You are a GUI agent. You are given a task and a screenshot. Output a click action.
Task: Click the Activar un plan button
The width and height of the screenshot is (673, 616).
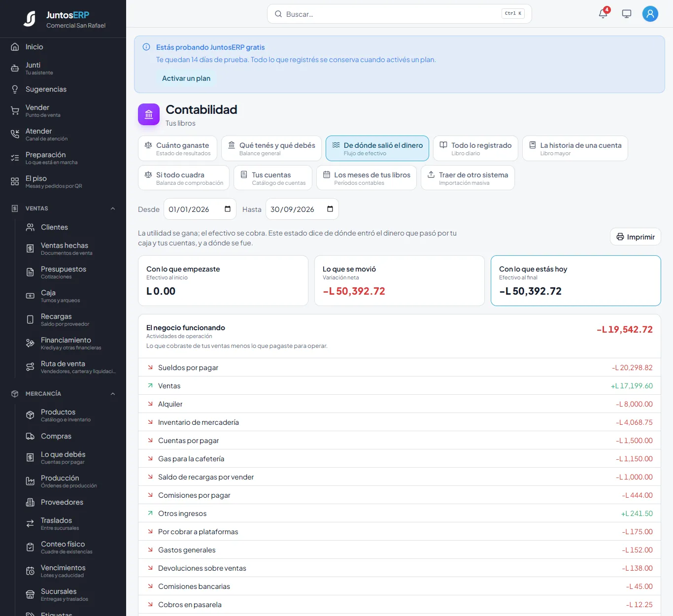[x=186, y=78]
